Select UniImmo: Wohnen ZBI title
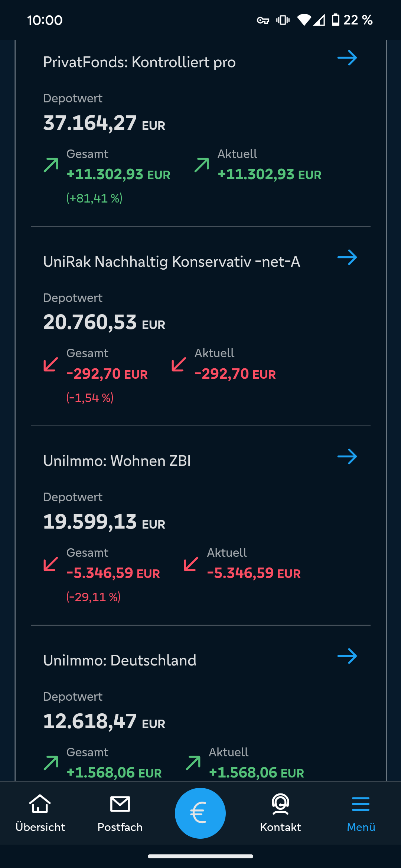The height and width of the screenshot is (868, 401). (x=117, y=461)
